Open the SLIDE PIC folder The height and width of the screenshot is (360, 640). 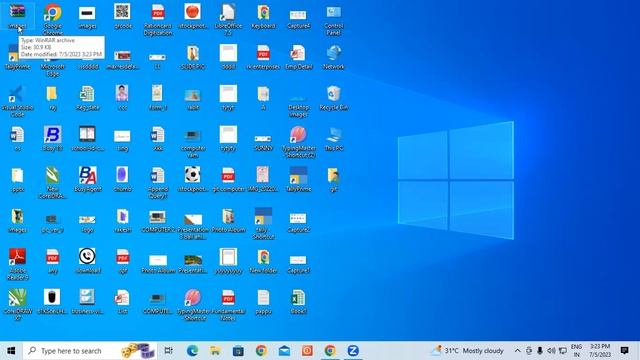click(x=193, y=57)
